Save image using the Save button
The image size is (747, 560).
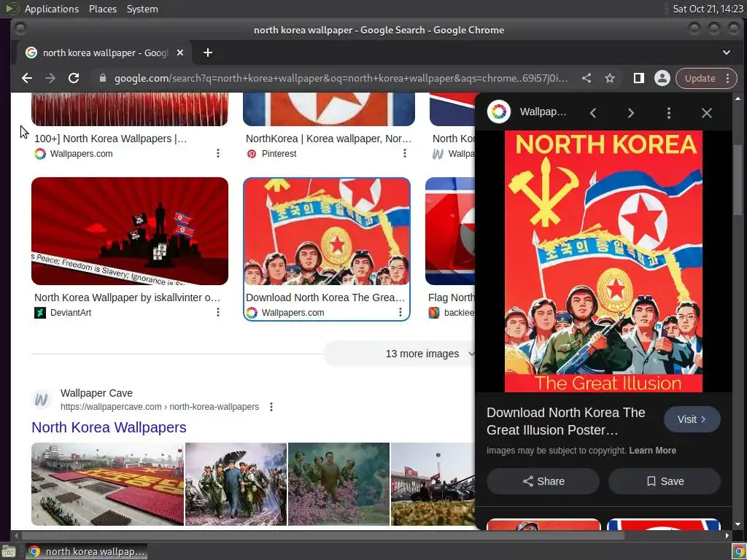[x=665, y=481]
